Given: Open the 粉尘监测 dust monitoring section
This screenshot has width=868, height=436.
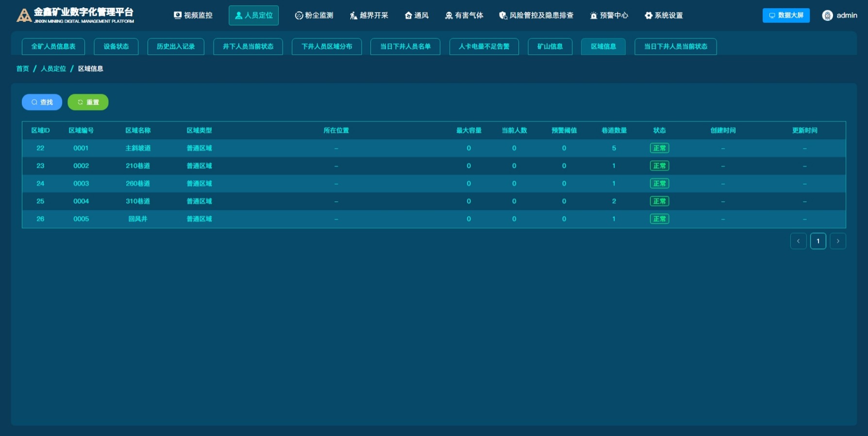Looking at the screenshot, I should 314,16.
